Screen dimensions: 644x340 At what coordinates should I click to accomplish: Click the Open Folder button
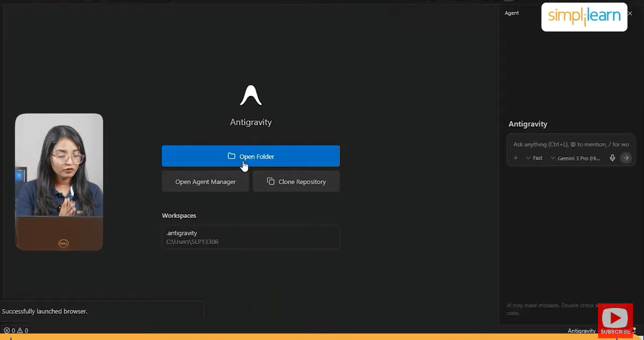(x=250, y=156)
